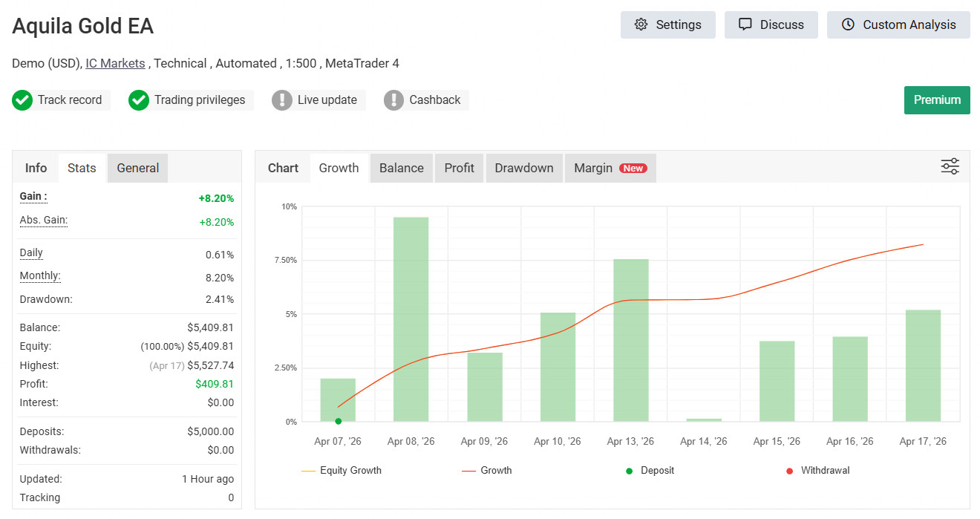Image resolution: width=980 pixels, height=519 pixels.
Task: Open the Margin tab marked New
Action: (610, 168)
